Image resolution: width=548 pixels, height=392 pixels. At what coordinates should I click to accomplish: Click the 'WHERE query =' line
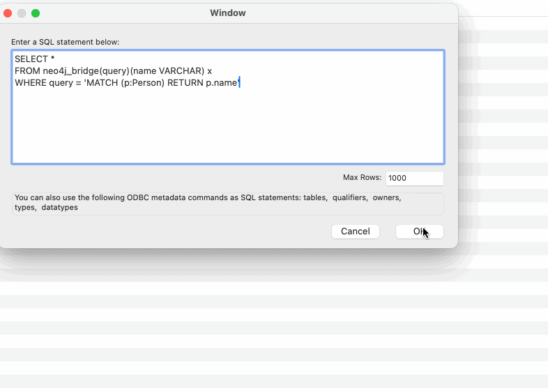[127, 83]
